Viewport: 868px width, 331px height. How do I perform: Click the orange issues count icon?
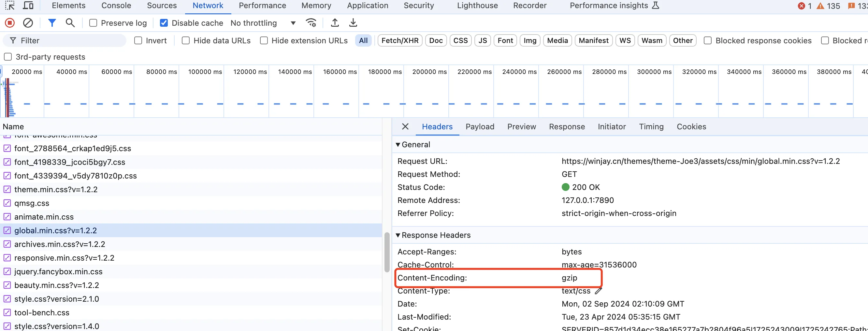coord(851,6)
